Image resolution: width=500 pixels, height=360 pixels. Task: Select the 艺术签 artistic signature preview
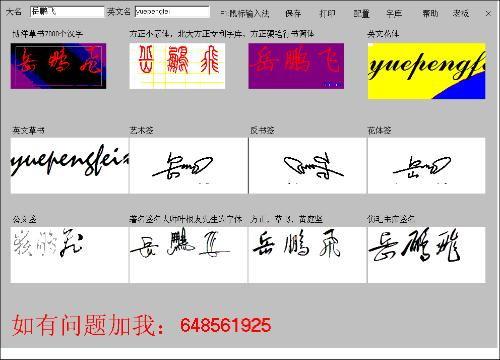click(189, 166)
